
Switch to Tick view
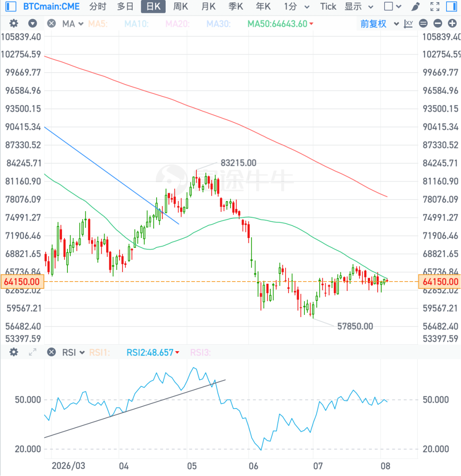[x=328, y=6]
